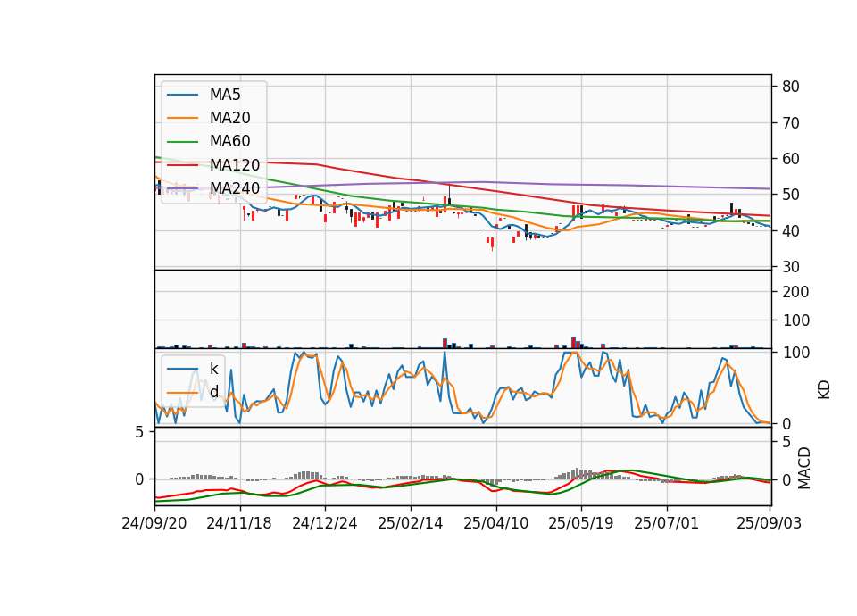Click the 25/04/10 date axis label
The width and height of the screenshot is (857, 616).
tap(495, 523)
